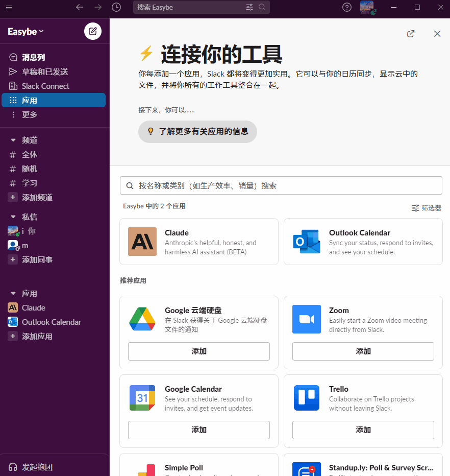Focus the app name or category search field
450x476 pixels.
[281, 185]
